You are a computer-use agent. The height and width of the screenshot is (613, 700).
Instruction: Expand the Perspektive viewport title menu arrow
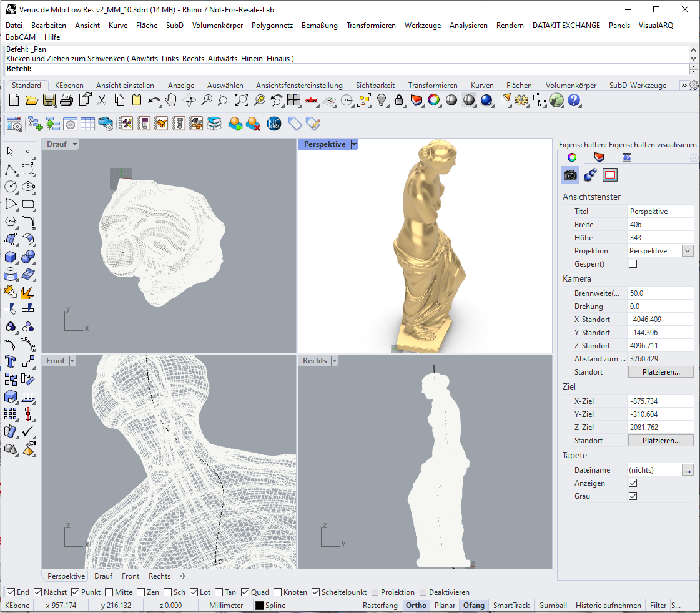[354, 144]
